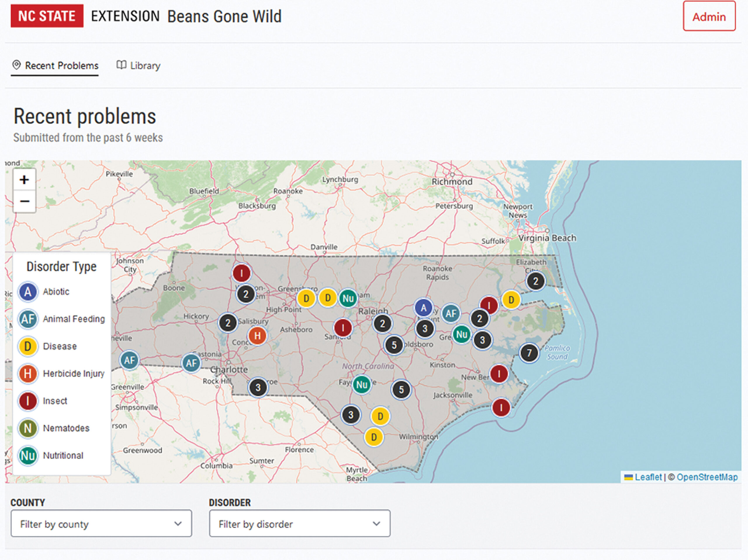Click the cluster of 3 near Rock Hill
Screen dimensions: 748x560
pyautogui.click(x=258, y=387)
